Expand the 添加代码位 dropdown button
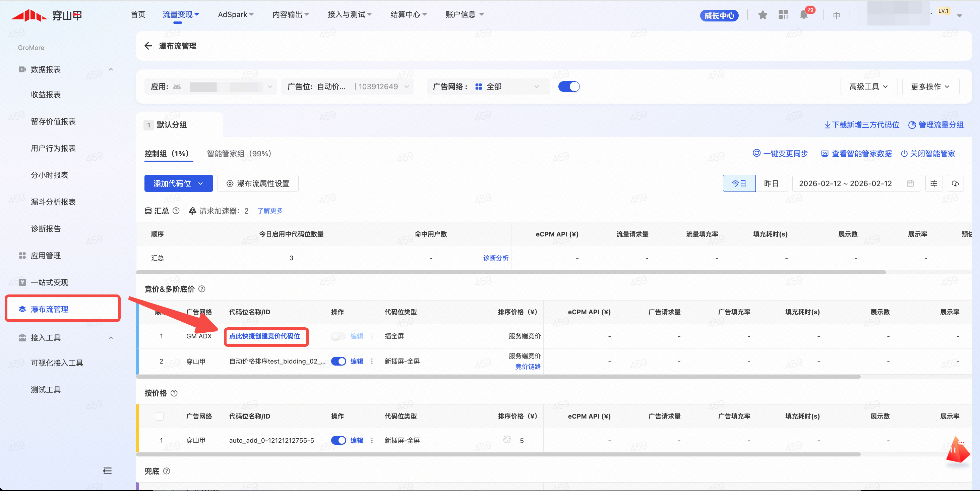 (x=178, y=183)
